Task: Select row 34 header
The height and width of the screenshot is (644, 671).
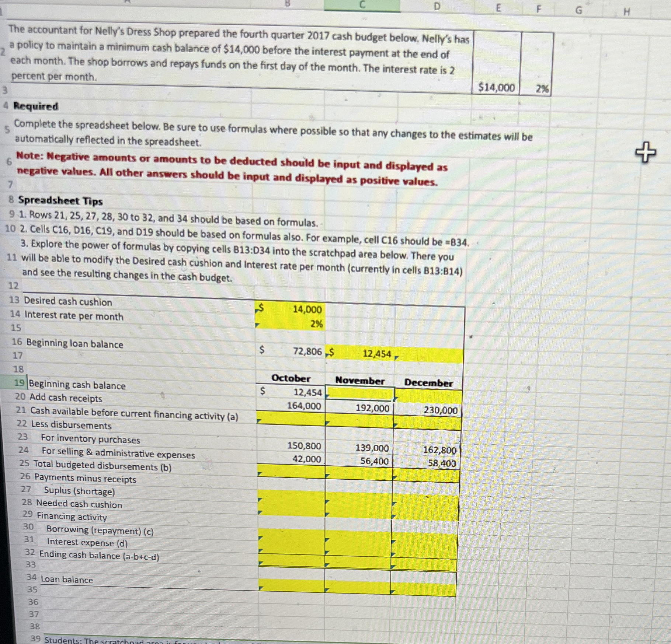Action: click(32, 577)
